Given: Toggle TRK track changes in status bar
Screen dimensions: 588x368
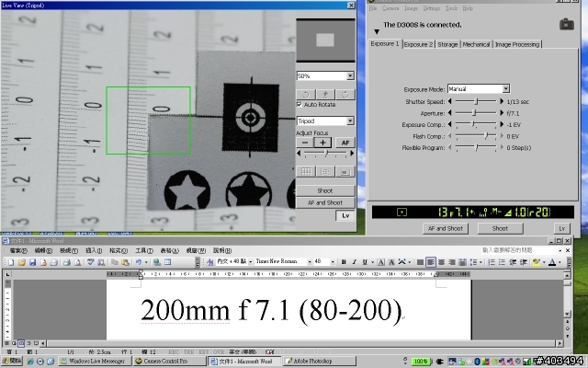Looking at the screenshot, I should click(188, 351).
